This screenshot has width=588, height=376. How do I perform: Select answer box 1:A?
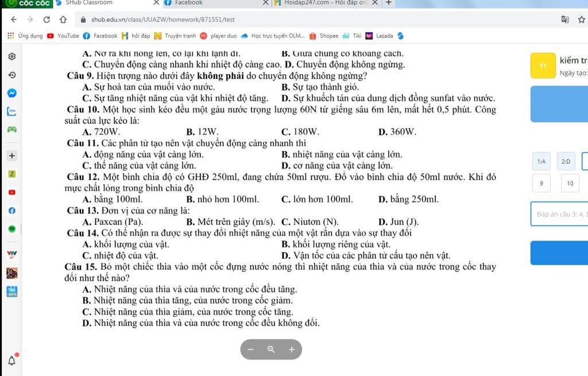click(x=541, y=161)
